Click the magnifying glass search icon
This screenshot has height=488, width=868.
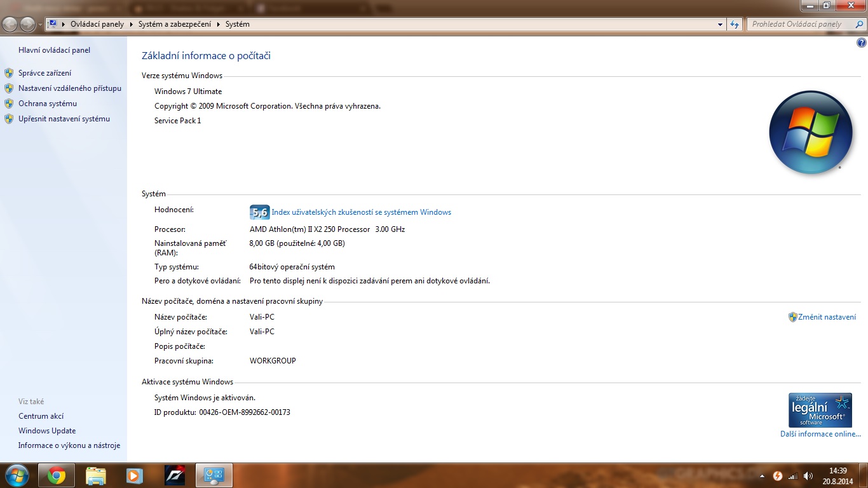tap(860, 24)
